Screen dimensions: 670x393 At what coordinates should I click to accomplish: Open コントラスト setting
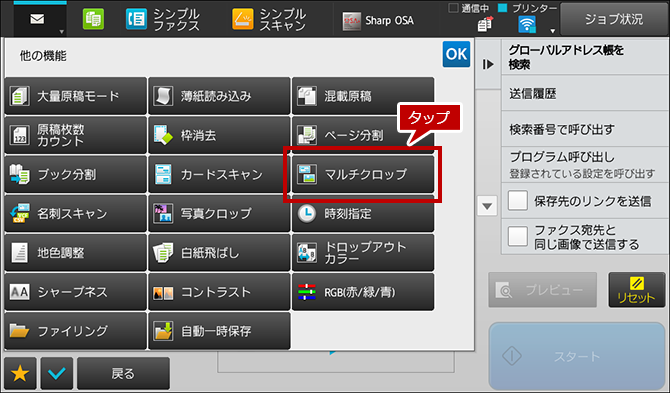(x=219, y=292)
